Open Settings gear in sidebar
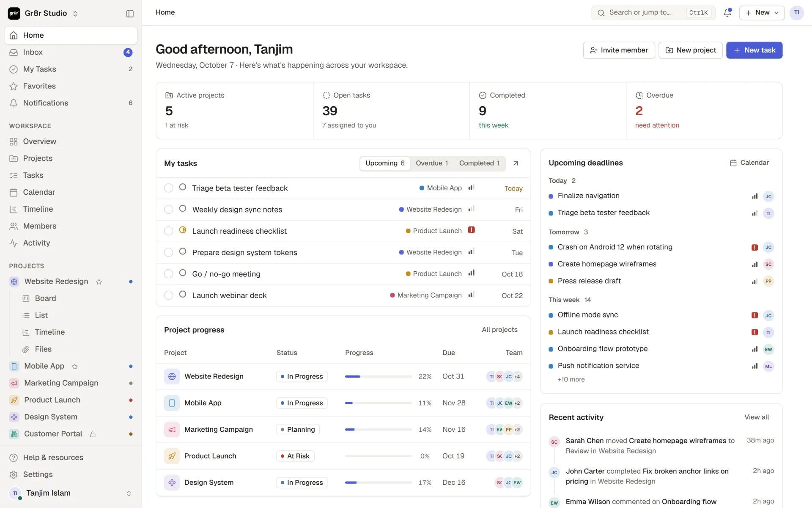 click(71, 475)
